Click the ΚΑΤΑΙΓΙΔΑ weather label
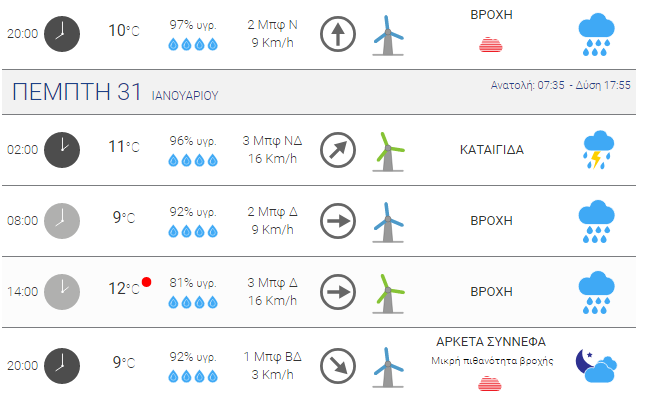Viewport: 651px width, 401px height. (492, 149)
